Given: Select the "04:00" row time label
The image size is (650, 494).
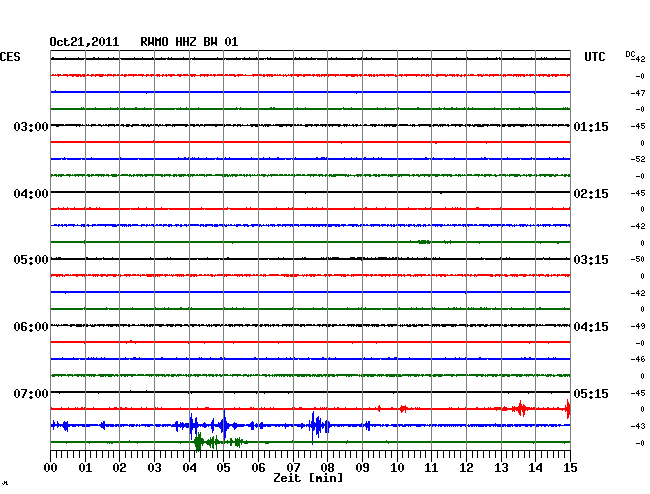Looking at the screenshot, I should tap(31, 194).
